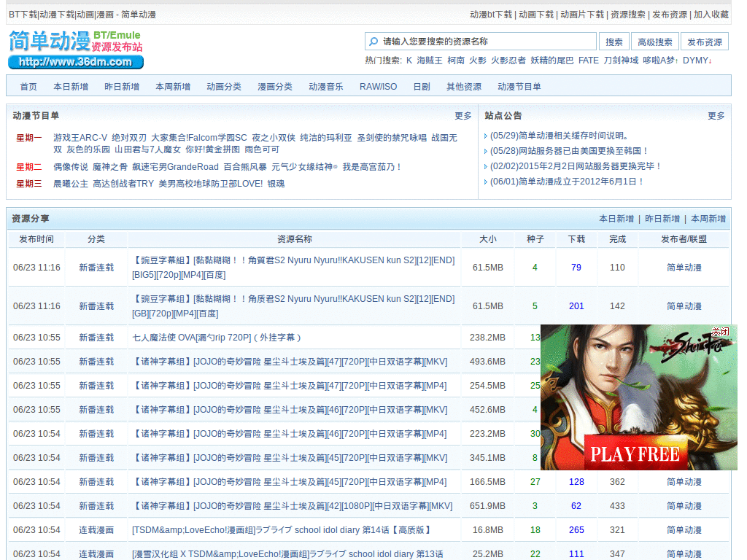Open 漫画分类 in the navigation bar

[274, 87]
